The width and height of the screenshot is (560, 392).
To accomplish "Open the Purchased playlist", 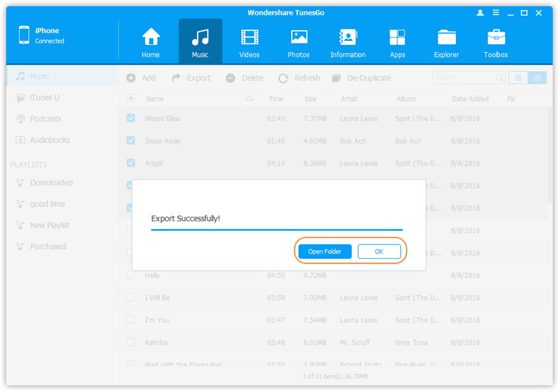I will click(47, 246).
